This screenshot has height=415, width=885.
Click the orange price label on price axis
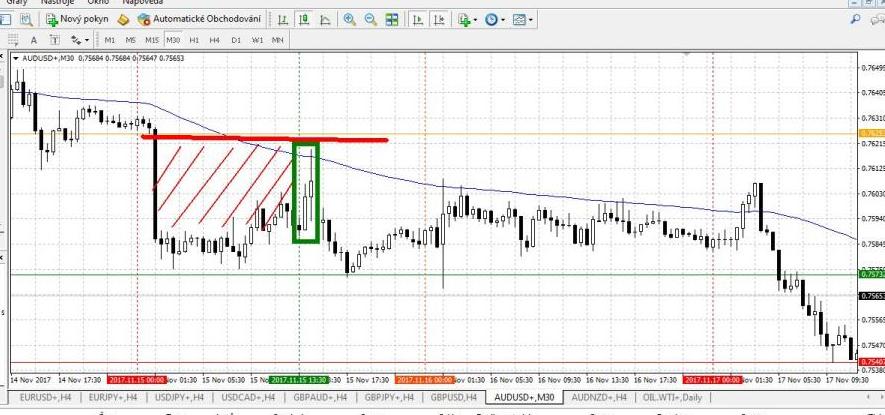pos(871,133)
